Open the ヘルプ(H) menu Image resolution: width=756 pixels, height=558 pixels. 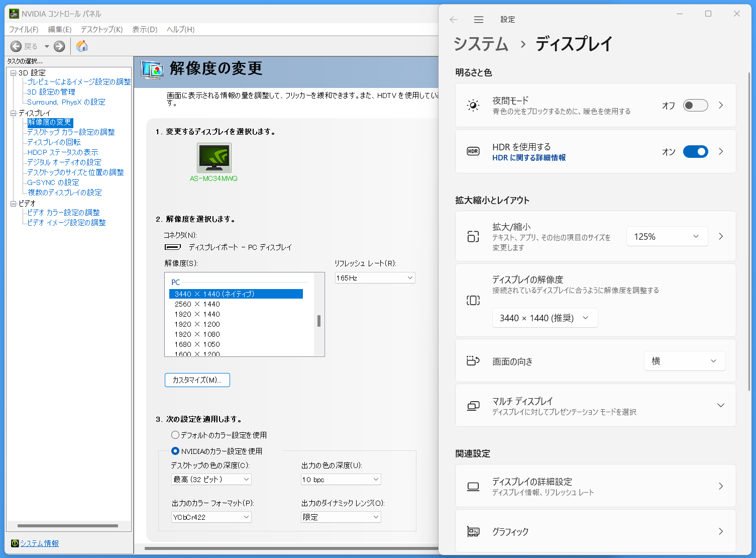181,29
